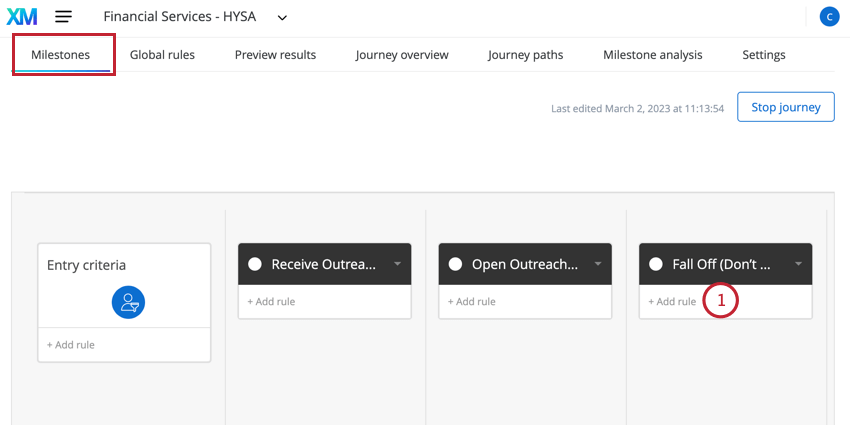850x425 pixels.
Task: Open the Fall Off milestone dropdown arrow
Action: (x=799, y=264)
